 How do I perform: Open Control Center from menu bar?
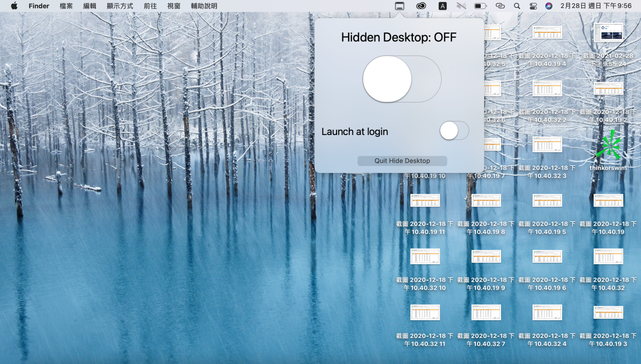click(533, 6)
